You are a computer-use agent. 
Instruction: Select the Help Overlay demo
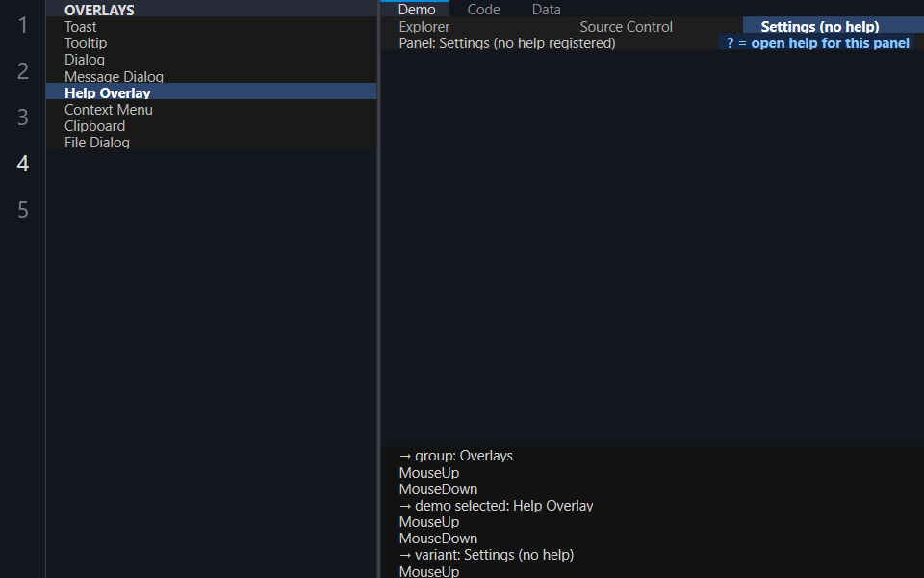pyautogui.click(x=211, y=92)
